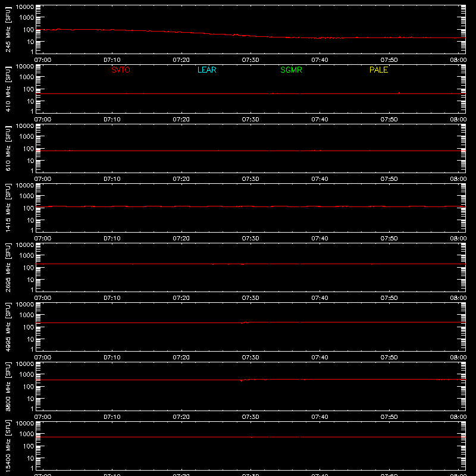
Task: Click 07:30 label under the 245 MHz plot
Action: (250, 60)
